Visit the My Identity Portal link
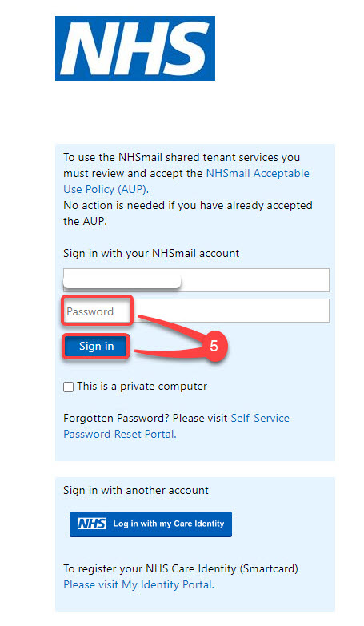Image resolution: width=364 pixels, height=626 pixels. pos(139,584)
